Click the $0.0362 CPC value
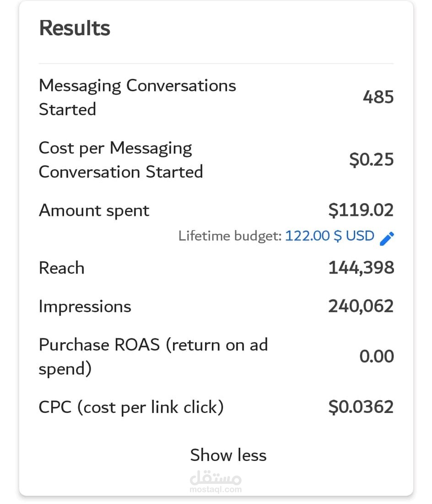 361,407
